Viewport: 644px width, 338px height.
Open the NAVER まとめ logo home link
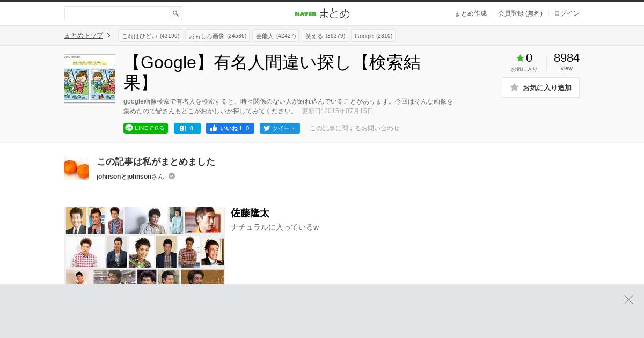(x=322, y=13)
